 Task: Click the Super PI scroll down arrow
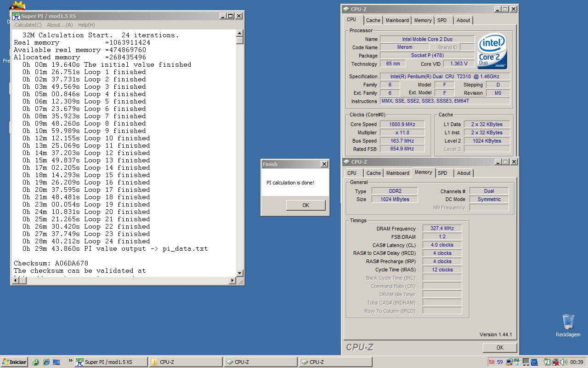239,273
